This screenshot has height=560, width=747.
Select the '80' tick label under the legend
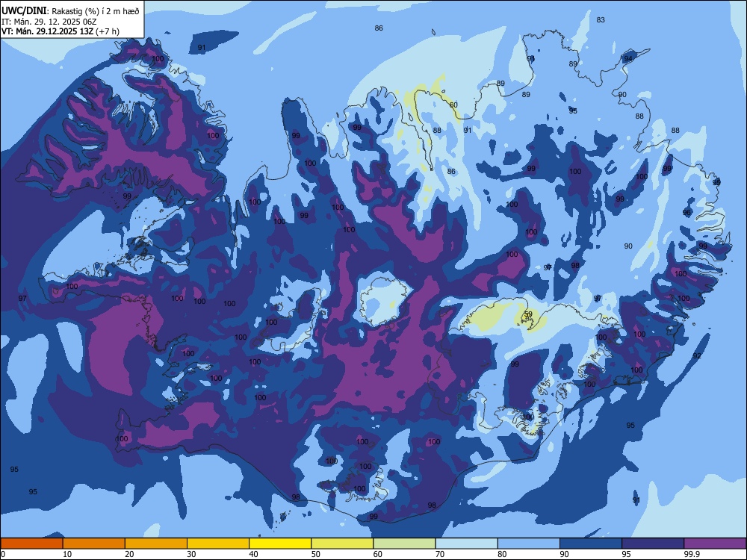(502, 554)
